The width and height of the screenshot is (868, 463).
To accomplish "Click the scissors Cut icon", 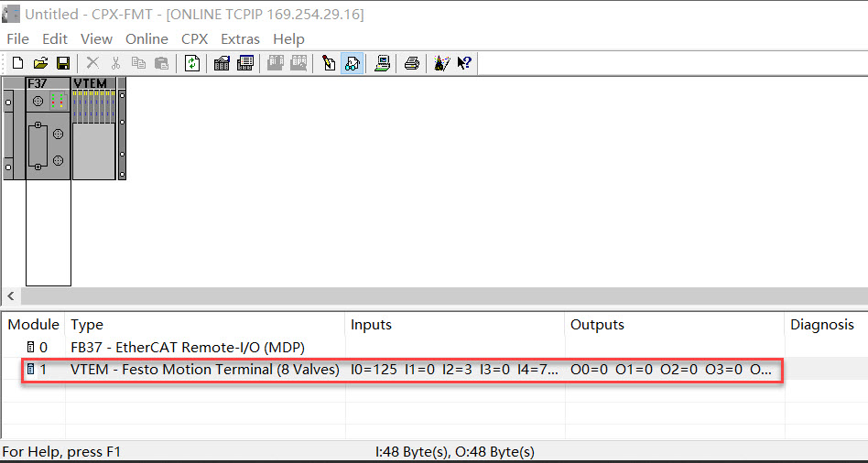I will pyautogui.click(x=115, y=63).
